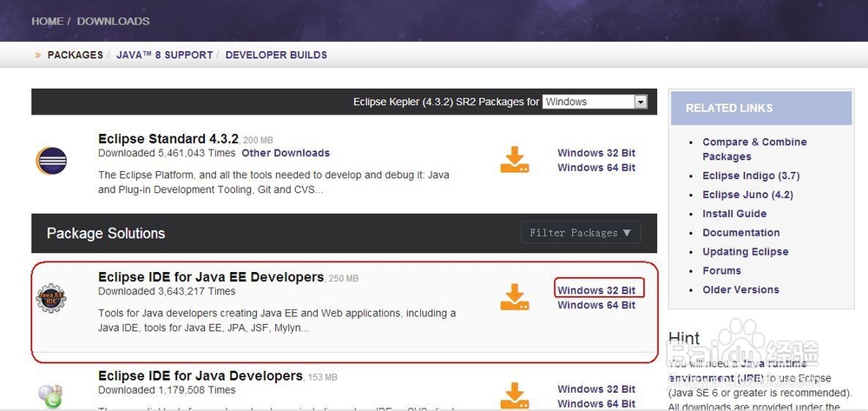Screen dimensions: 868x411
Task: Click the 'Downloaded 1,179,508 Times' text
Action: point(167,390)
